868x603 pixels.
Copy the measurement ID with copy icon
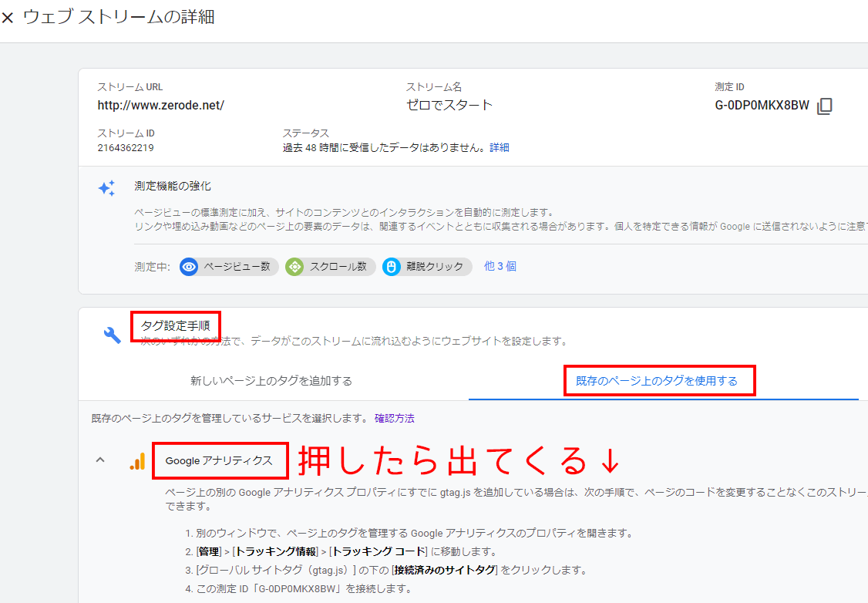(825, 106)
